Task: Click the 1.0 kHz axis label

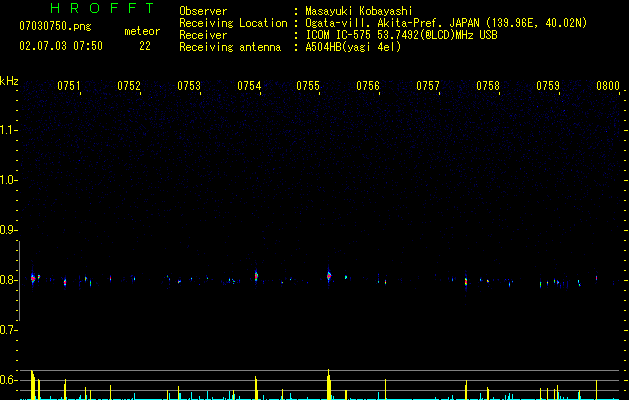Action: coord(8,180)
